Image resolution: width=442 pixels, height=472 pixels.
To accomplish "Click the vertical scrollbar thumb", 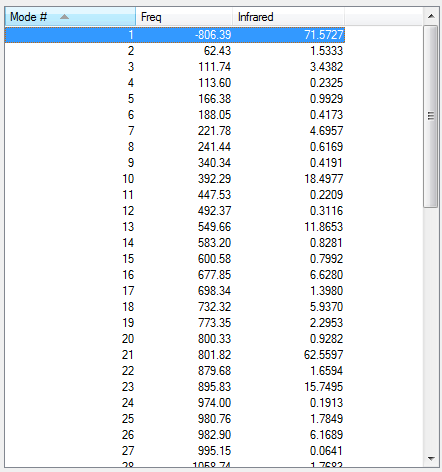I will click(x=431, y=117).
